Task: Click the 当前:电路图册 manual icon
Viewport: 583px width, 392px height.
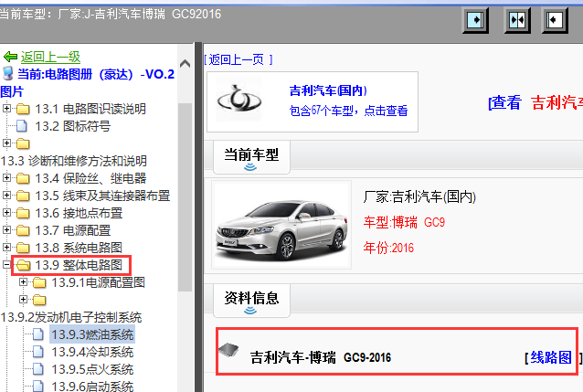Action: coord(8,74)
